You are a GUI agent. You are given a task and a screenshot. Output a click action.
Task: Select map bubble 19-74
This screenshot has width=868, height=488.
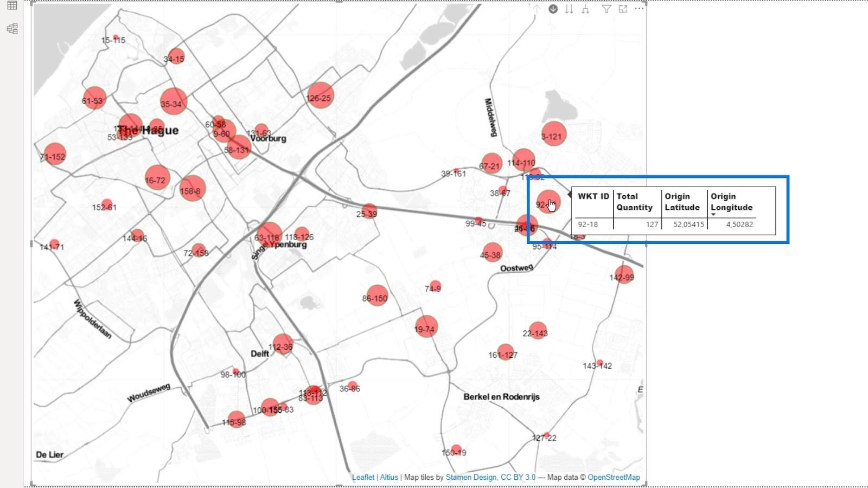[426, 326]
